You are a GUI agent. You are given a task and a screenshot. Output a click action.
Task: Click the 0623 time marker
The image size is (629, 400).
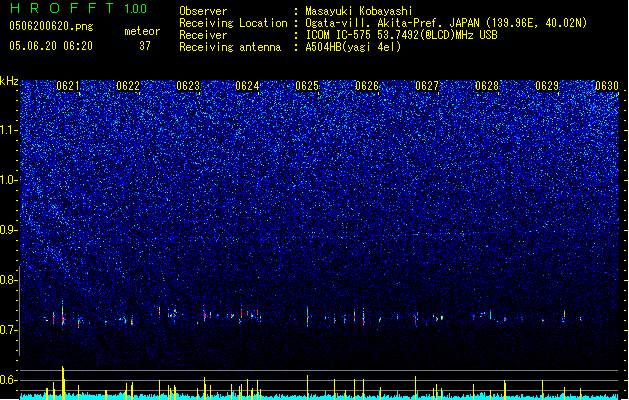[x=188, y=86]
